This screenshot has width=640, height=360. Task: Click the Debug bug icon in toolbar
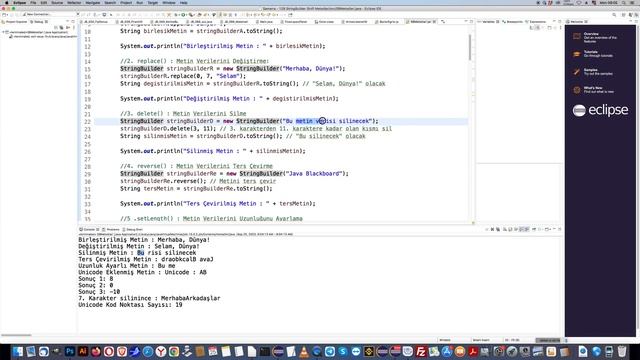[176, 15]
